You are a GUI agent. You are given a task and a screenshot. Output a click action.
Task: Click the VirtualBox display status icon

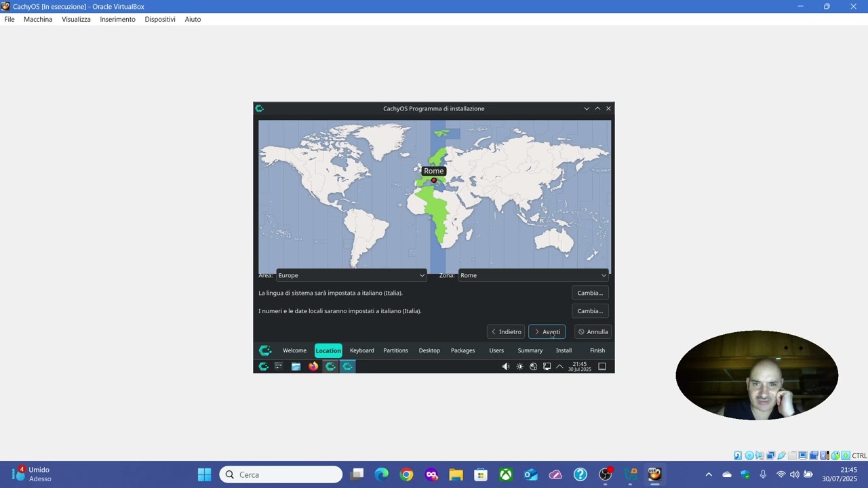tap(803, 455)
